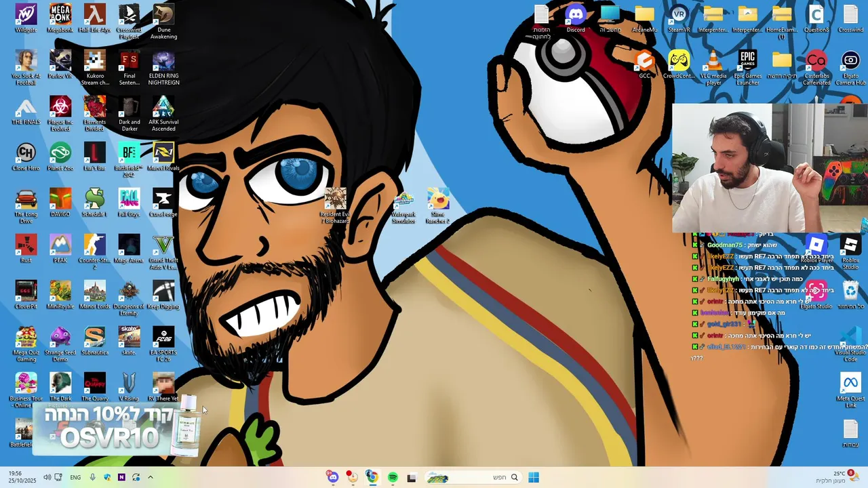Open ELDEN RING NIGHTREIGN shortcut
Screen dimensions: 868x488
(163, 67)
